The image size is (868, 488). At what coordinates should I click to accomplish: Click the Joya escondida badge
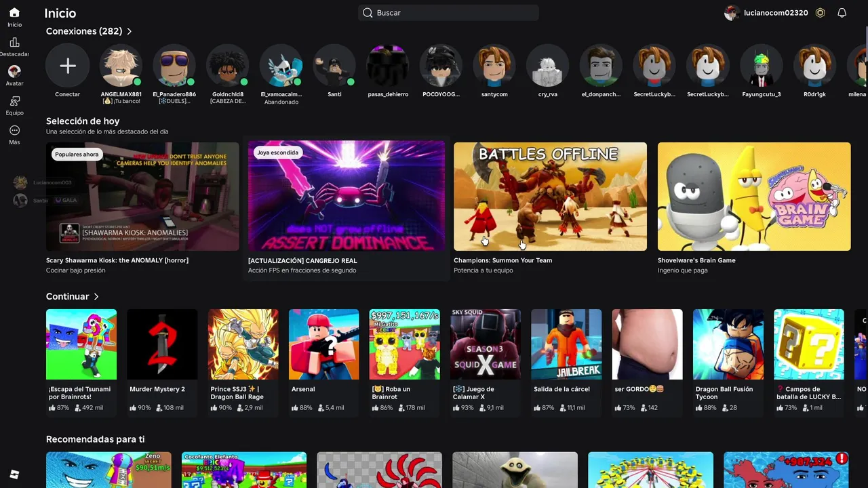click(x=277, y=152)
